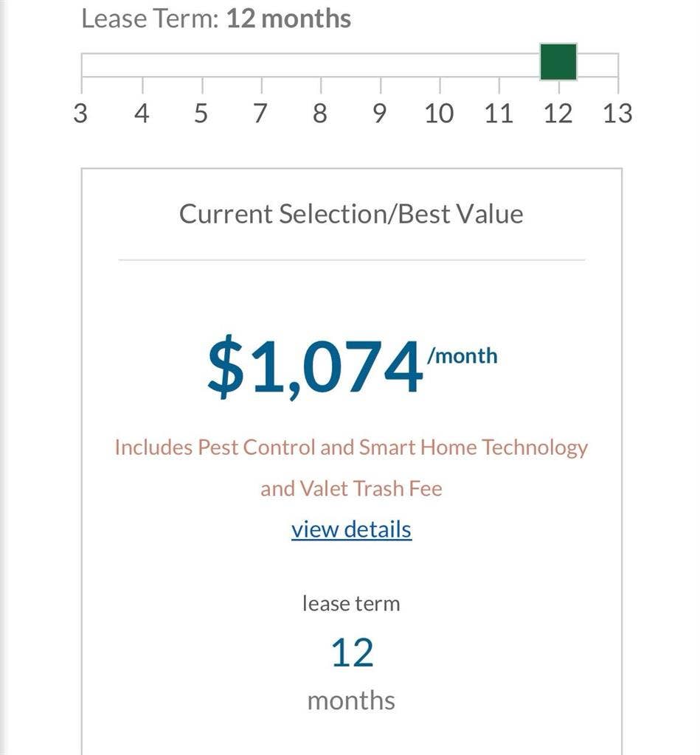Choose the 5 tick label on slider
Screen dimensions: 700x755
(201, 114)
